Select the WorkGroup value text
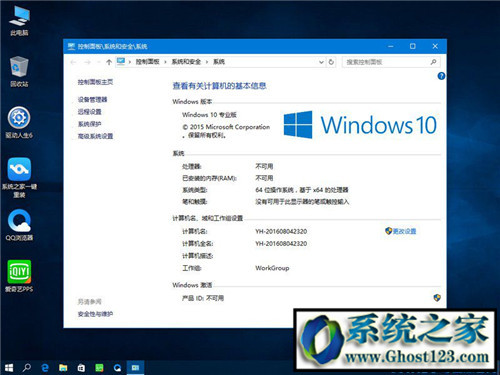 [x=272, y=268]
